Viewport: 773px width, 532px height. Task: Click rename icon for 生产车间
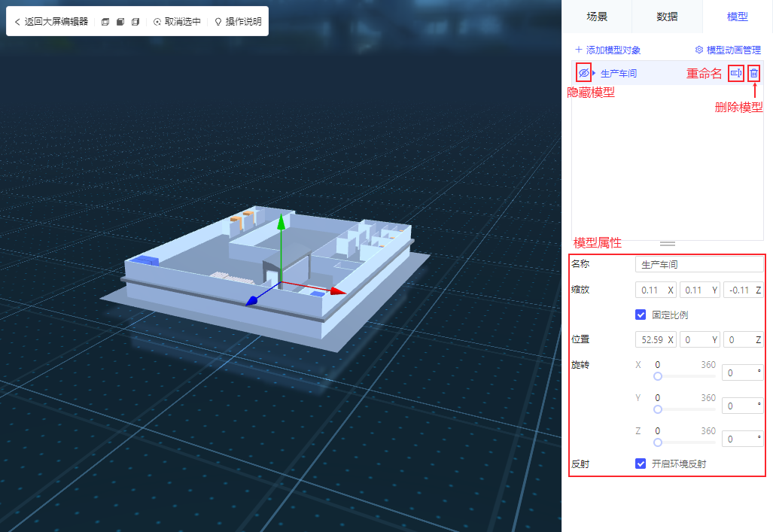pos(736,73)
